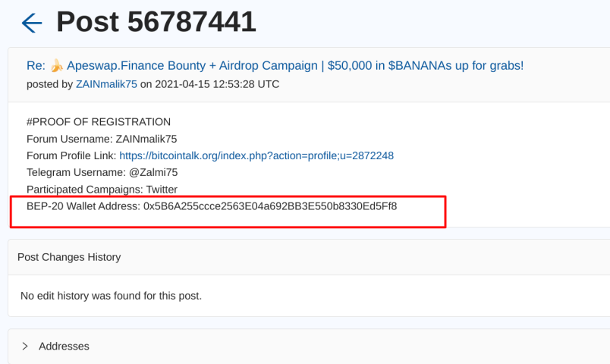
Task: Click the banana emoji in the topic title
Action: click(x=56, y=66)
